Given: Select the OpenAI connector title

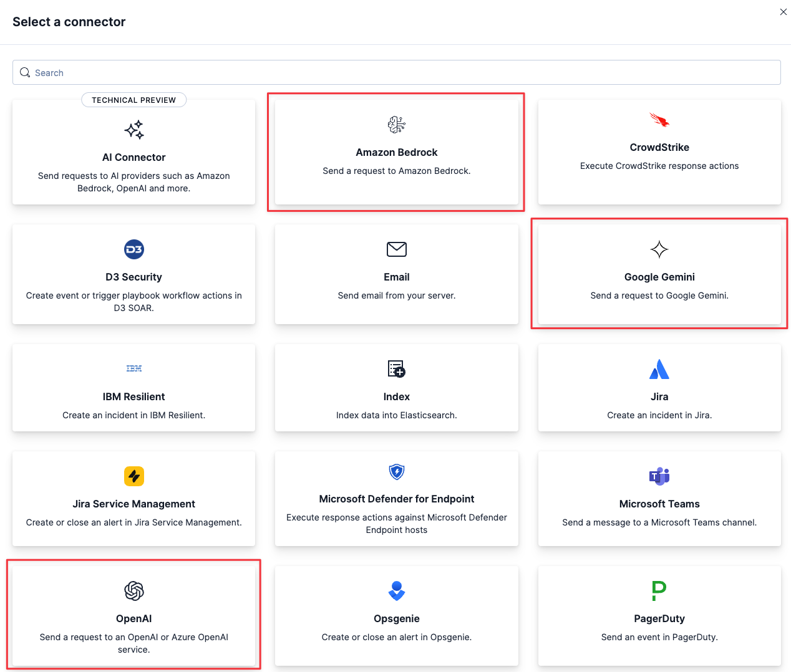Looking at the screenshot, I should click(134, 618).
